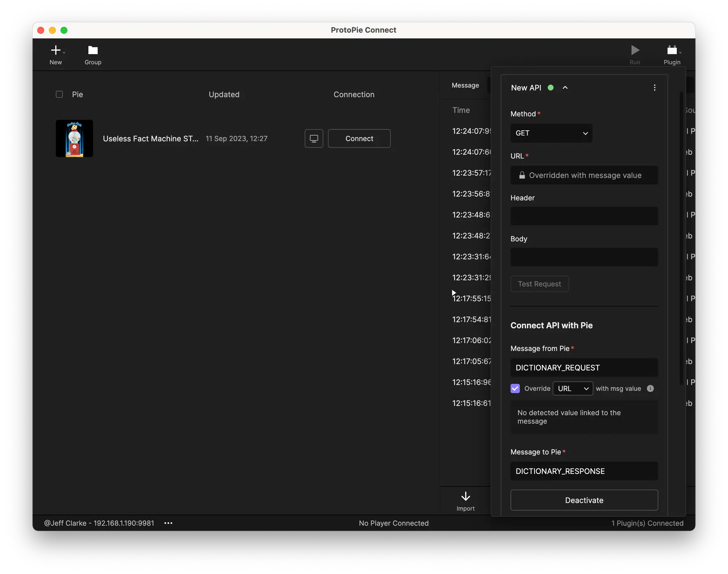Click the Deactivate button

[585, 500]
